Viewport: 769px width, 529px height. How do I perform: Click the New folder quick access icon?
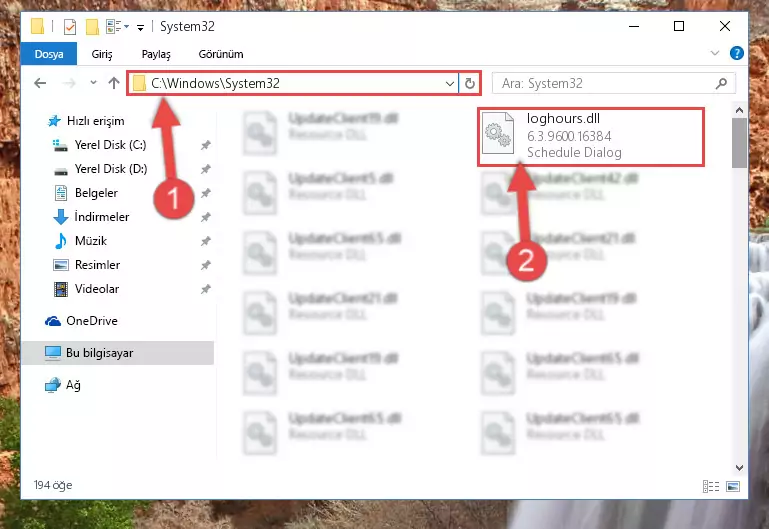pos(92,26)
